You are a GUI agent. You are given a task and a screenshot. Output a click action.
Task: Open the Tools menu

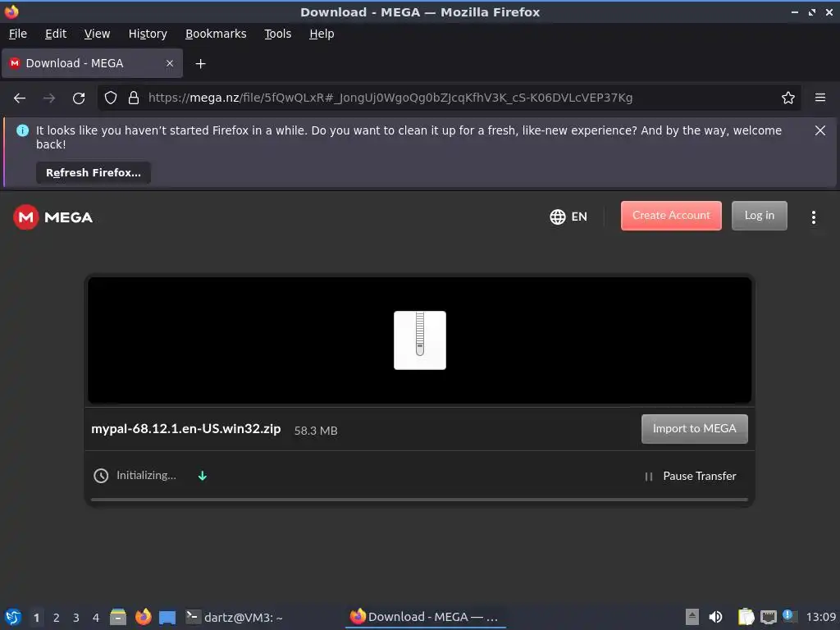[x=277, y=34]
